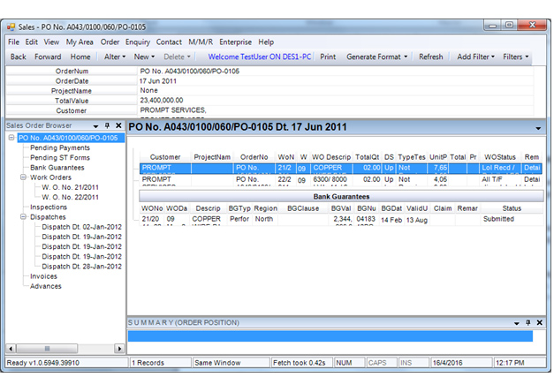Pin the Sales Order Browser panel
554x392 pixels.
[106, 126]
